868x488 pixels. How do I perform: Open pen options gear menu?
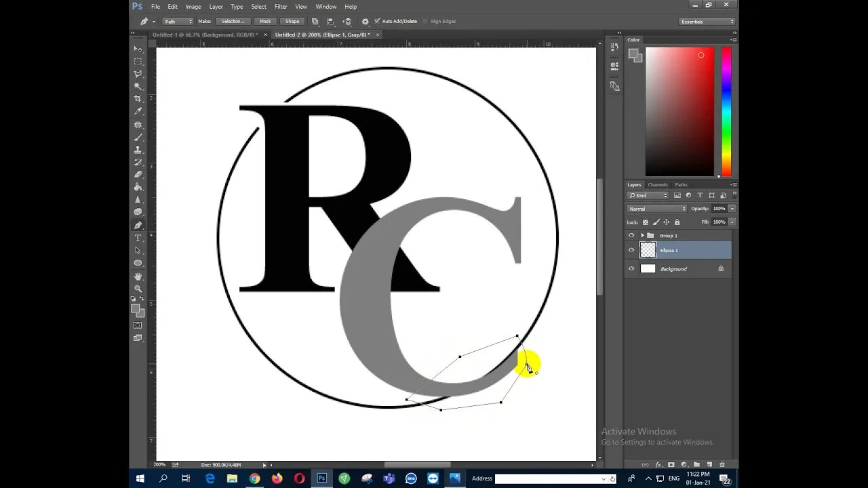pos(366,22)
